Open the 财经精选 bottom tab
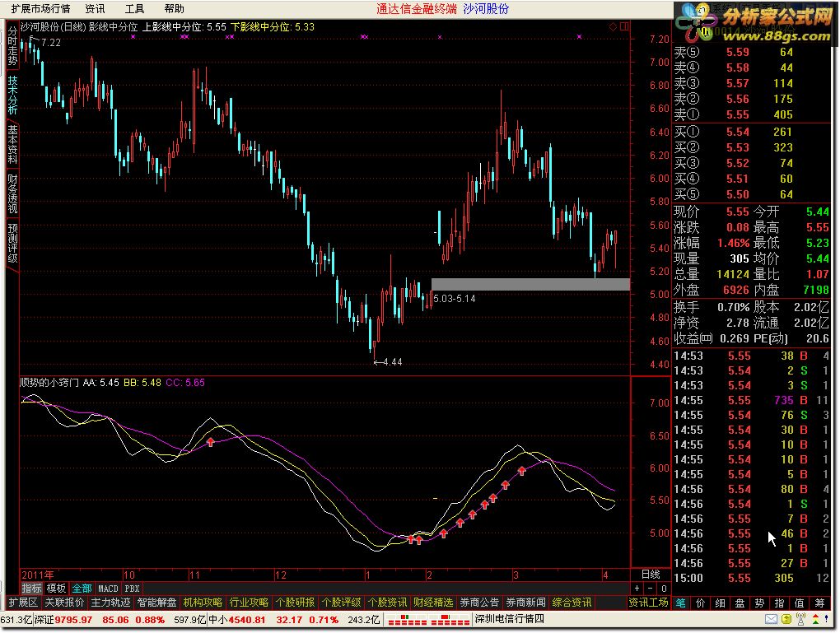Image resolution: width=840 pixels, height=633 pixels. coord(433,603)
